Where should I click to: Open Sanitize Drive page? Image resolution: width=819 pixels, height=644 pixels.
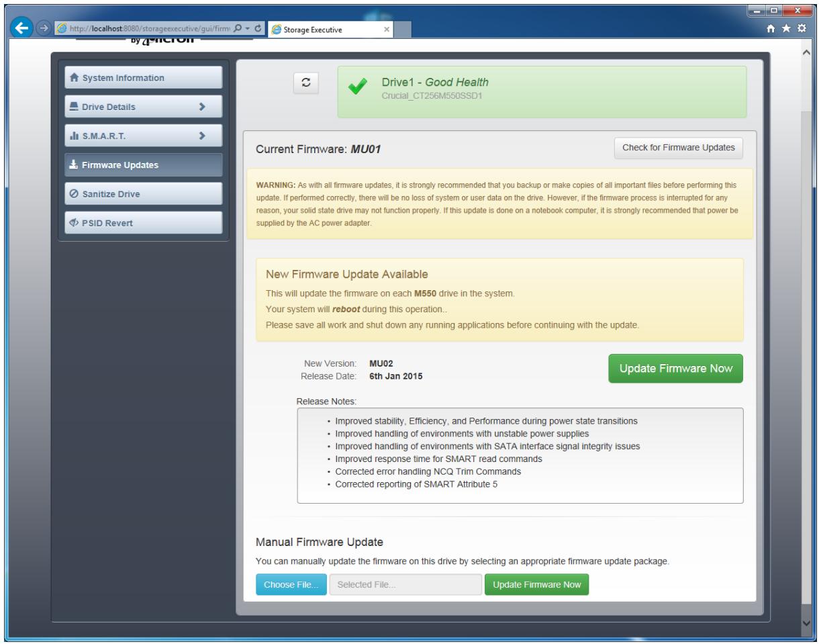point(143,194)
